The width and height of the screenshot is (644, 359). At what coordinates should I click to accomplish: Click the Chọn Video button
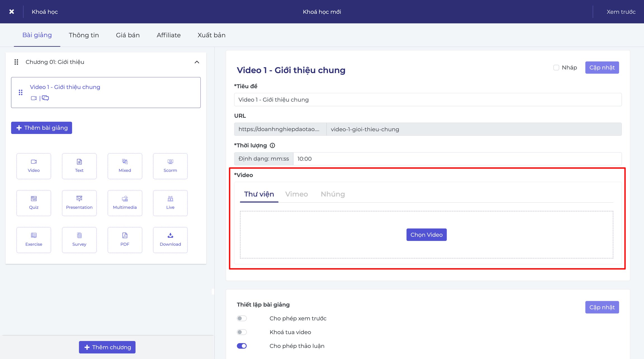click(426, 235)
